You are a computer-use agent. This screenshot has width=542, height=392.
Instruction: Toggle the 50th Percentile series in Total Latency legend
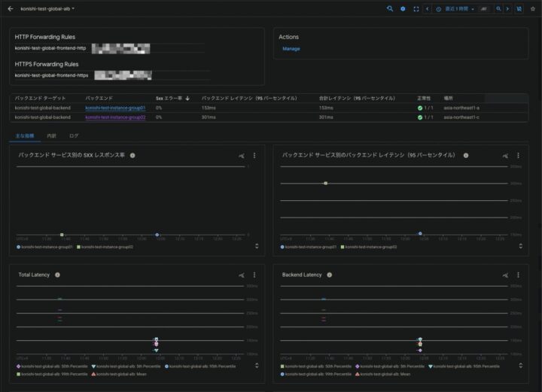(50, 366)
